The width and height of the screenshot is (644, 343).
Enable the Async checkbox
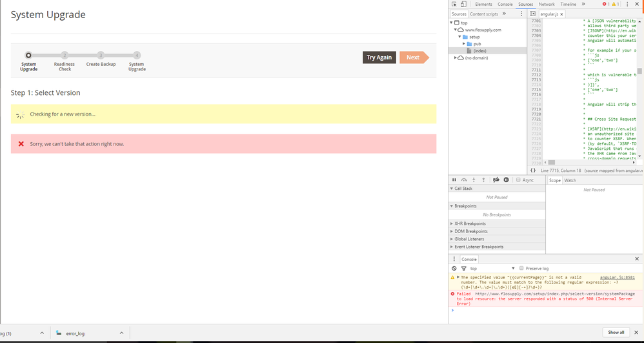click(x=518, y=180)
